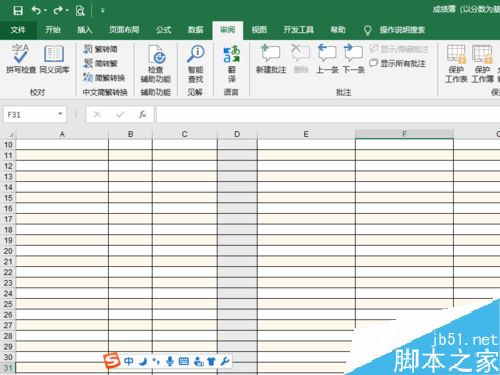Image resolution: width=500 pixels, height=375 pixels.
Task: Select column A header
Action: [62, 134]
